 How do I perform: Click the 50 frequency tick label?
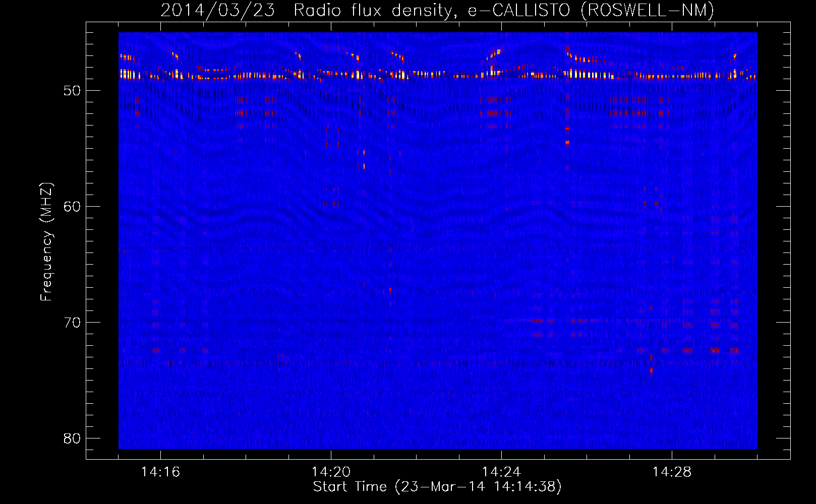click(x=72, y=91)
